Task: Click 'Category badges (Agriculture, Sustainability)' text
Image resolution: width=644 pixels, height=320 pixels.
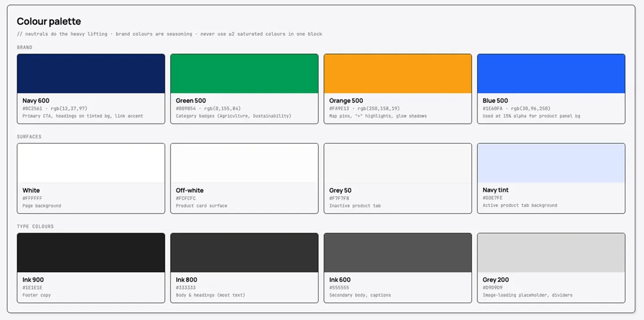Action: 233,116
